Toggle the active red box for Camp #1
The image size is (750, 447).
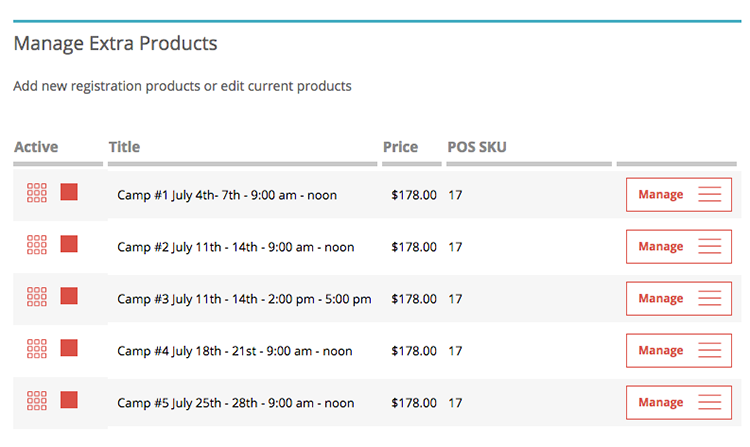[69, 192]
